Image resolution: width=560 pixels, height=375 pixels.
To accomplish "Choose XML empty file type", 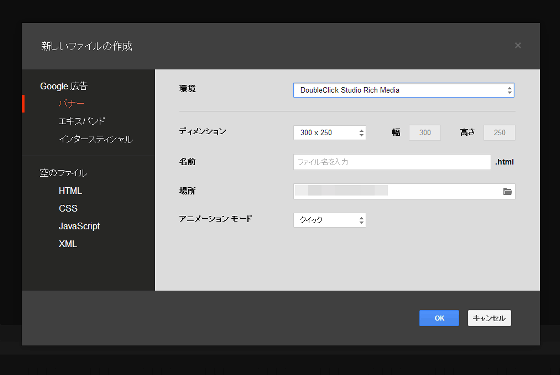I will coord(68,244).
